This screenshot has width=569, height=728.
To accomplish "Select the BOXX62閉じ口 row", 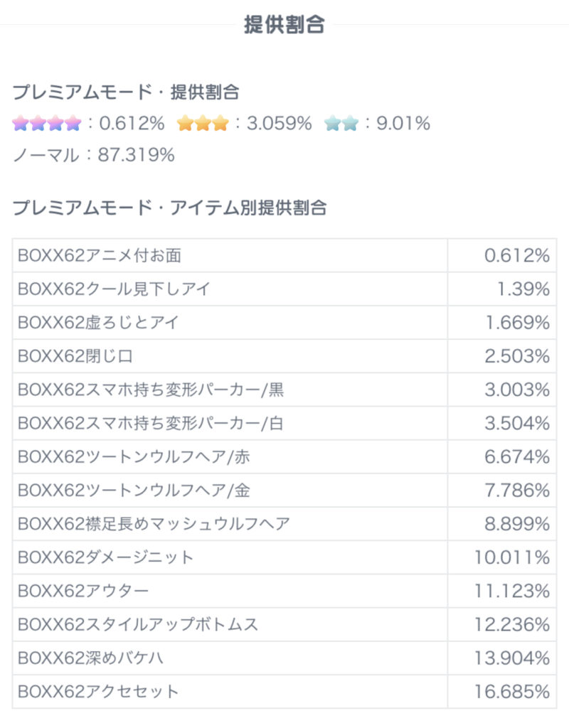I will 73,356.
